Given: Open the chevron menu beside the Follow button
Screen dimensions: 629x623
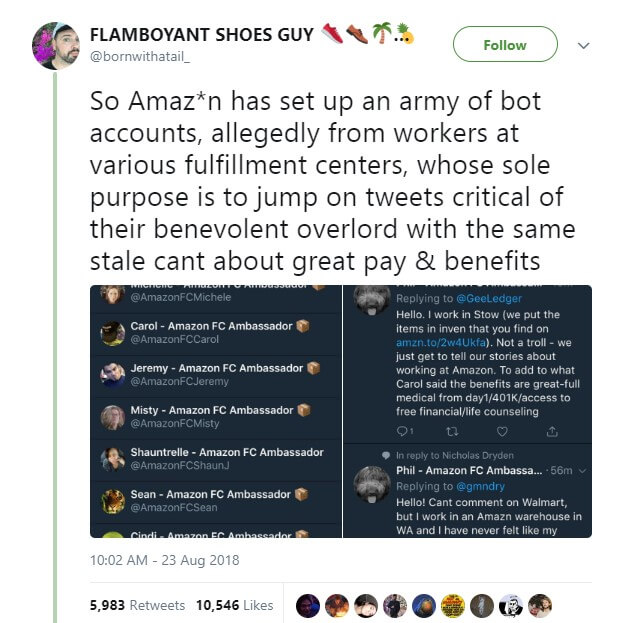Looking at the screenshot, I should [x=586, y=45].
